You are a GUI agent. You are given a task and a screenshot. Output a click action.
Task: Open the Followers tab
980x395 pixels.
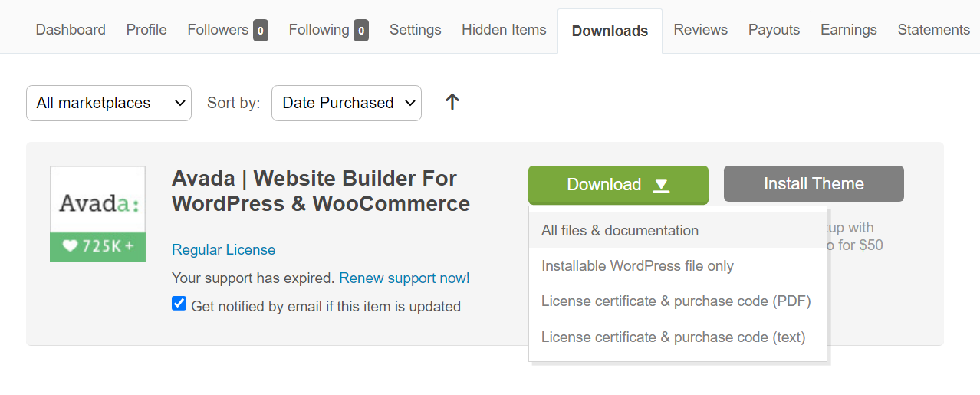tap(228, 30)
